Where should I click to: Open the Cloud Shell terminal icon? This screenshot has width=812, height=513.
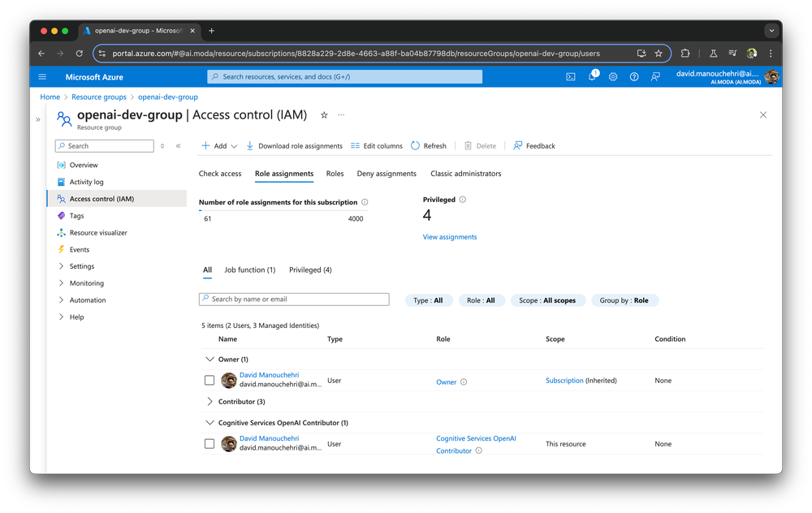(571, 76)
